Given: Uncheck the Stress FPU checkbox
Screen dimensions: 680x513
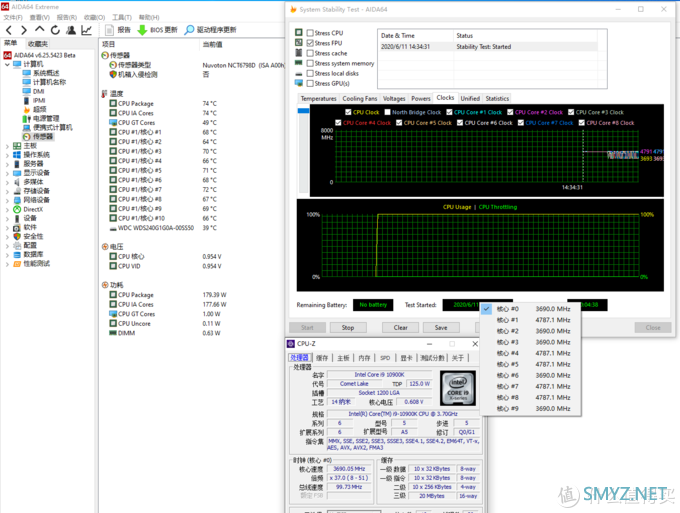Looking at the screenshot, I should 310,43.
